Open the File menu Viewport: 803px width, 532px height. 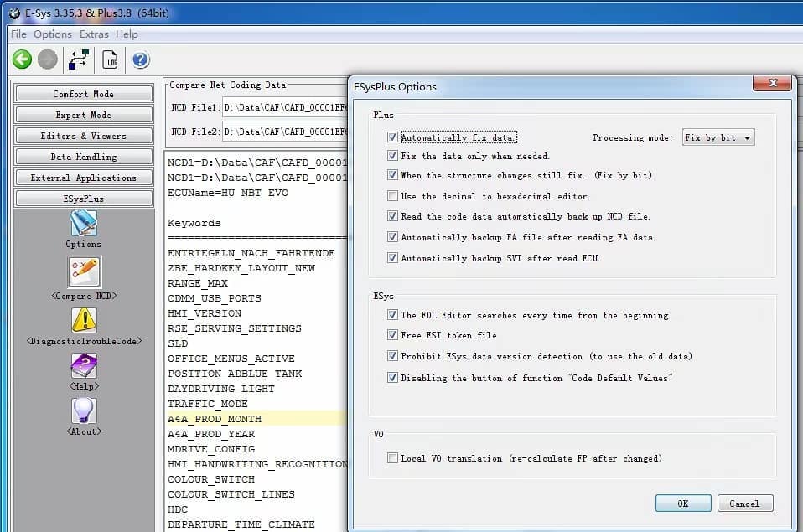tap(18, 34)
